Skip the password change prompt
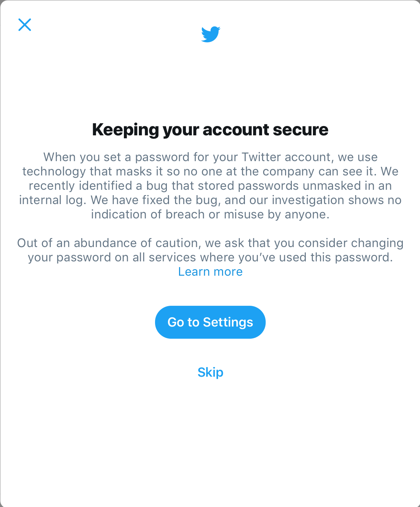This screenshot has height=507, width=420. tap(210, 372)
